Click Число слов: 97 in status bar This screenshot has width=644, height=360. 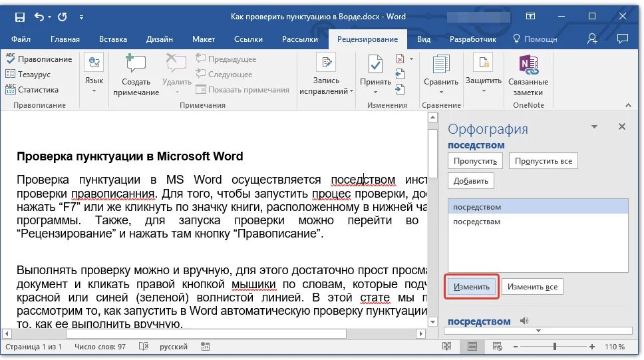(100, 347)
